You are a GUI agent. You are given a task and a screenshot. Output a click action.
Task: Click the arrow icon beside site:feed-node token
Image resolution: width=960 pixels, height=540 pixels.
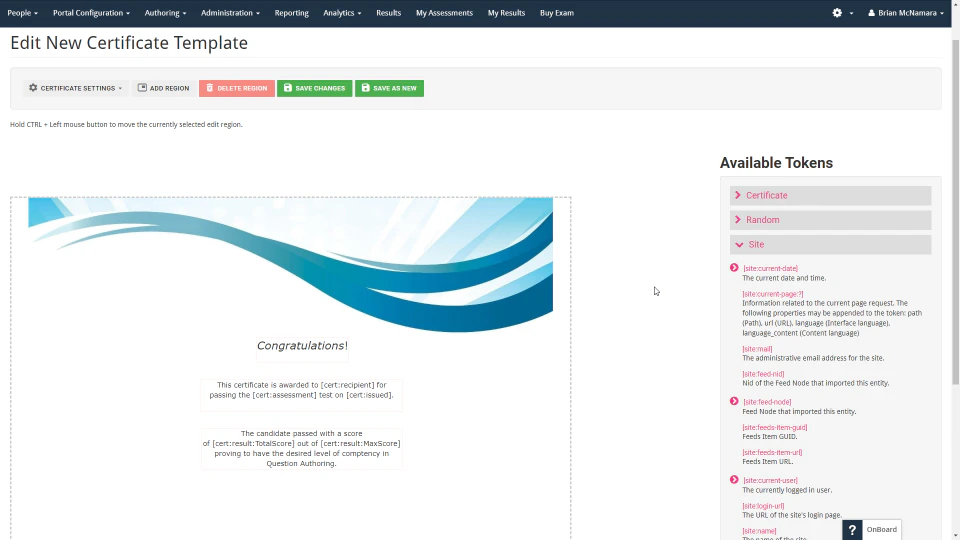734,401
